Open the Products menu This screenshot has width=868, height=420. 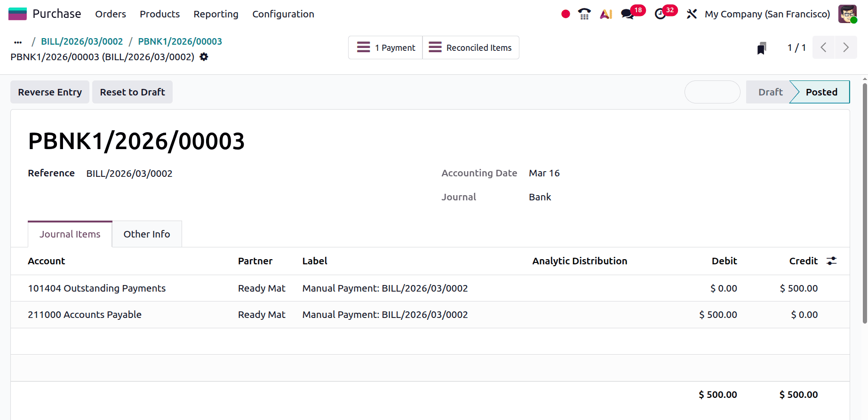click(160, 14)
